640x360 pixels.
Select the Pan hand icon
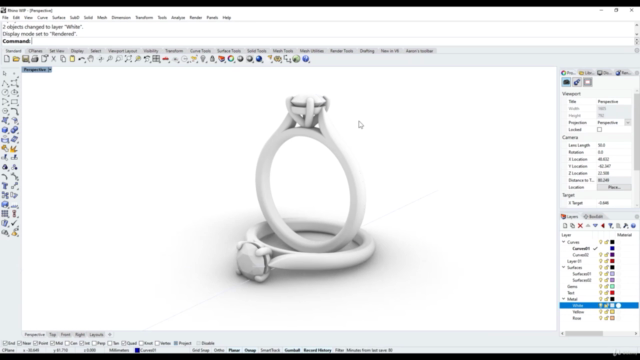91,59
